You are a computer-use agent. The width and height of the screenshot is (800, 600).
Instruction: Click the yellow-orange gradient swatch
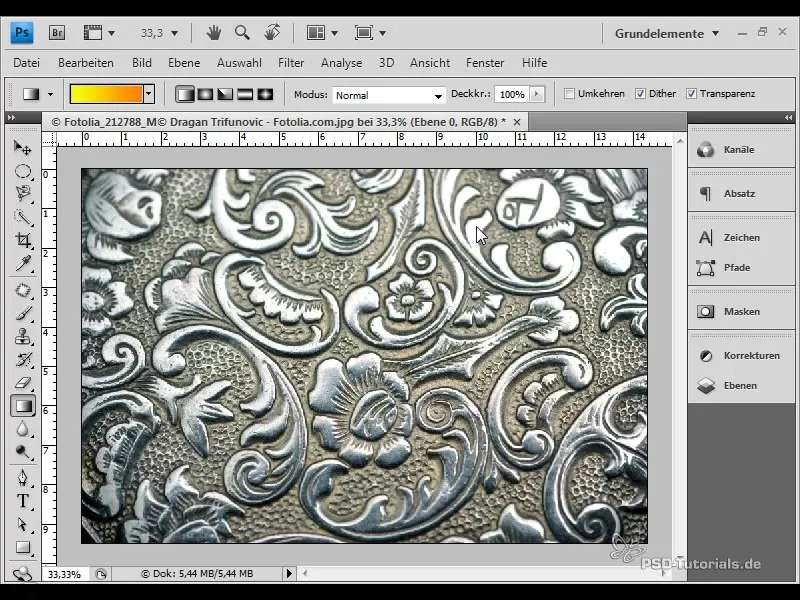[107, 94]
